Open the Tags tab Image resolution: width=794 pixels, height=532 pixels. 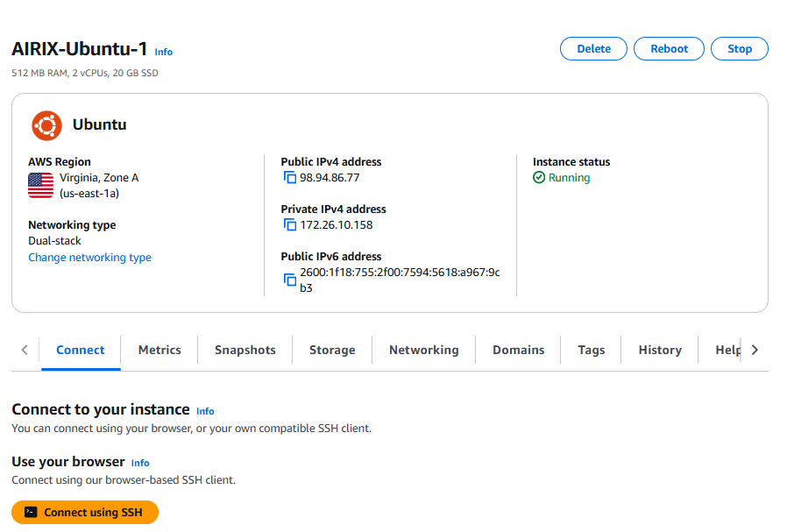[x=591, y=349]
